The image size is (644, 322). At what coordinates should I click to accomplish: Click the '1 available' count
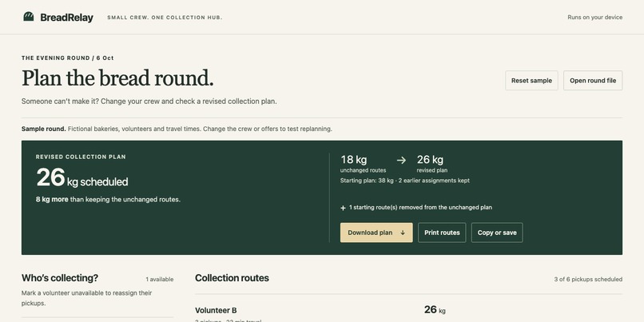point(159,280)
